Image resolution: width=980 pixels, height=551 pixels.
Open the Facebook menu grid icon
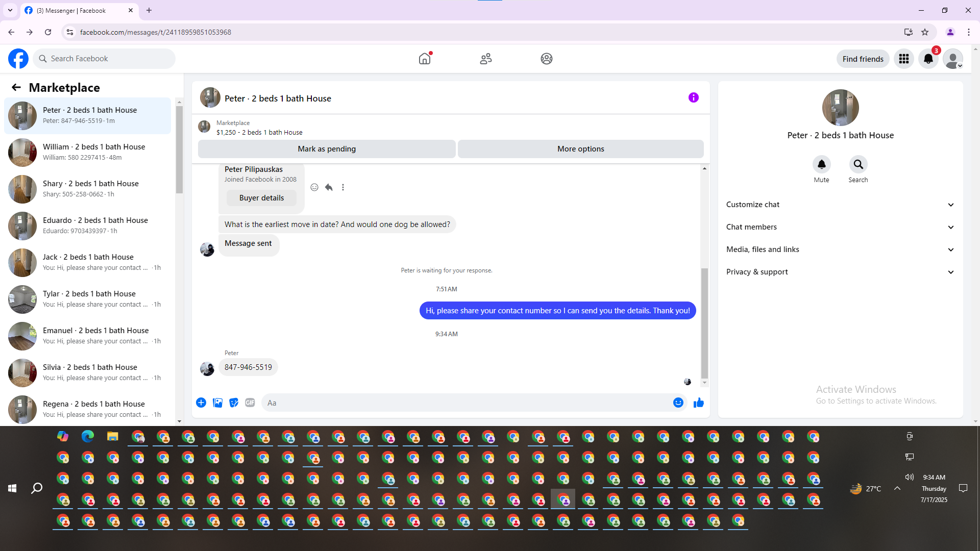(x=904, y=59)
